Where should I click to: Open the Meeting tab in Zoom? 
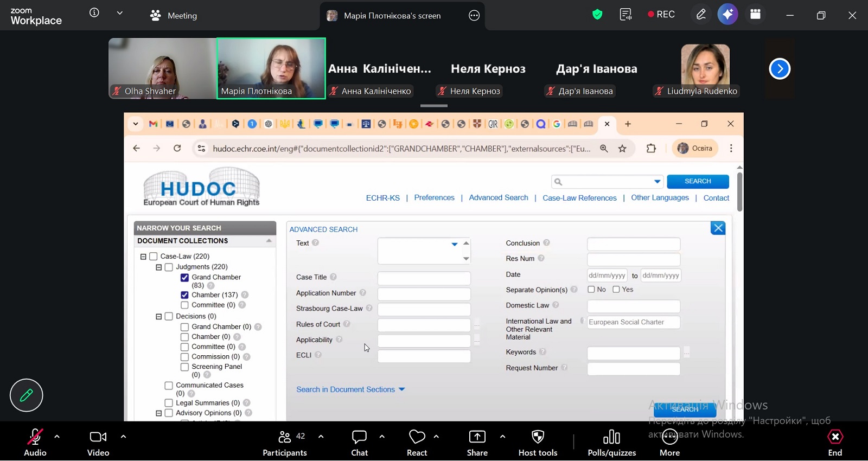[x=174, y=16]
